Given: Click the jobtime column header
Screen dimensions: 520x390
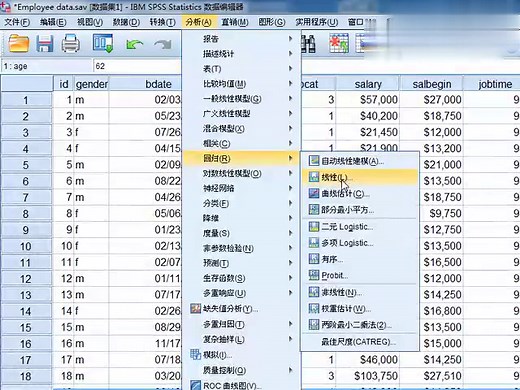Looking at the screenshot, I should point(492,84).
